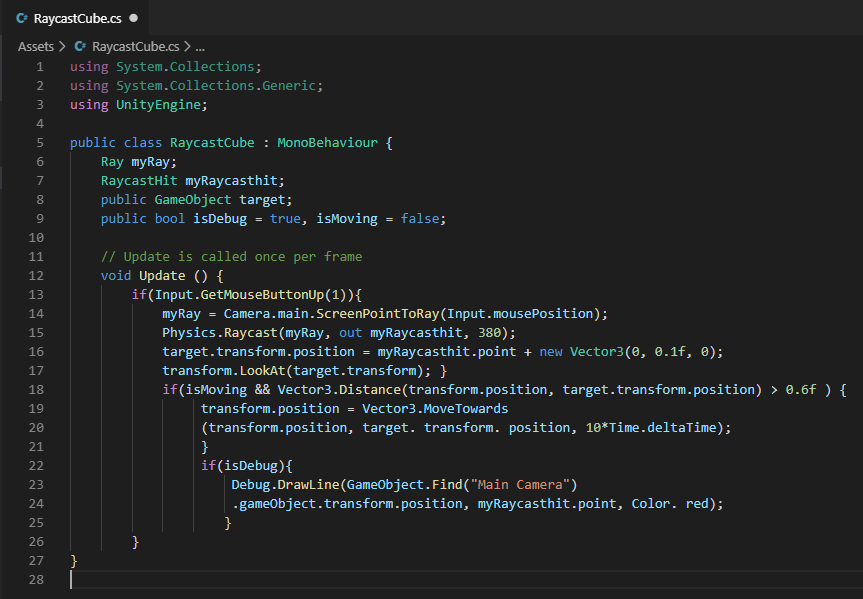The width and height of the screenshot is (863, 599).
Task: Click line number 13 in the gutter
Action: click(36, 295)
